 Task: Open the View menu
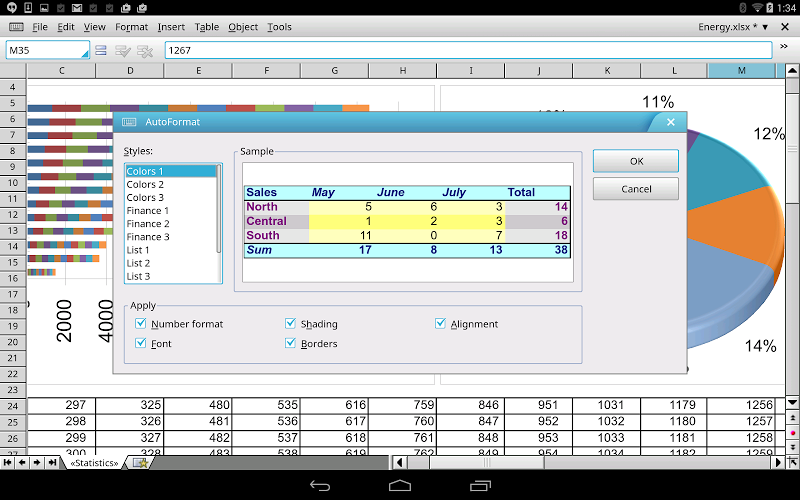[x=94, y=27]
